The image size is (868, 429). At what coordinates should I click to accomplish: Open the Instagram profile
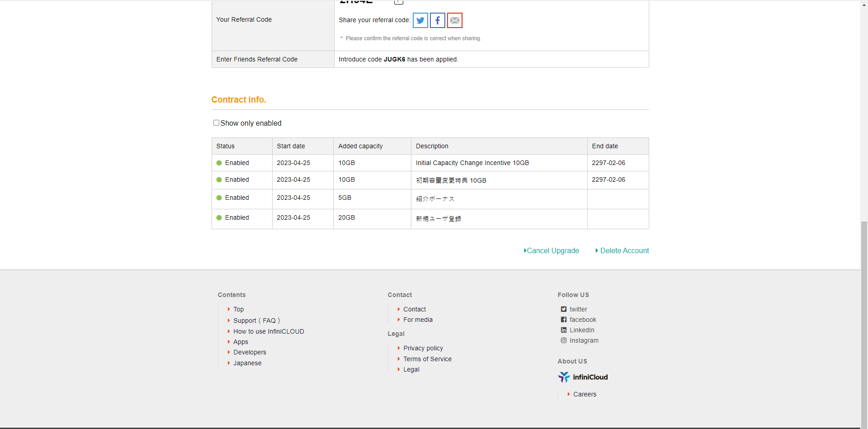point(584,340)
